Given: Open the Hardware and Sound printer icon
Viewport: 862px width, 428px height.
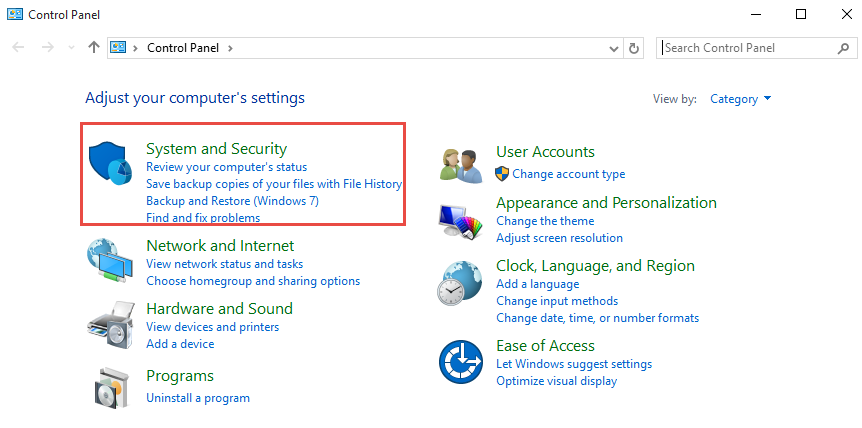Looking at the screenshot, I should (111, 323).
